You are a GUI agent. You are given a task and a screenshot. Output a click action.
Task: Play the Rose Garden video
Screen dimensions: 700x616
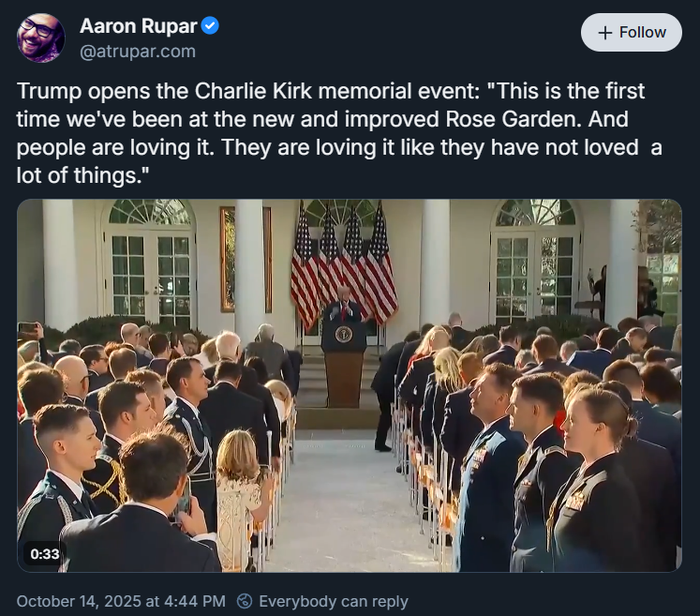[x=350, y=385]
